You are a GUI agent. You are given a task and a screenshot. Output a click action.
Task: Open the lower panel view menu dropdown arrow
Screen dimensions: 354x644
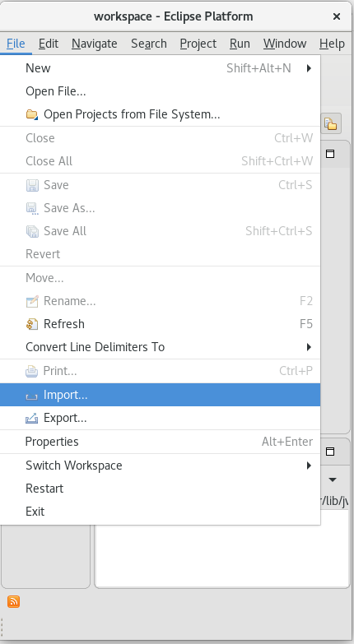point(333,480)
